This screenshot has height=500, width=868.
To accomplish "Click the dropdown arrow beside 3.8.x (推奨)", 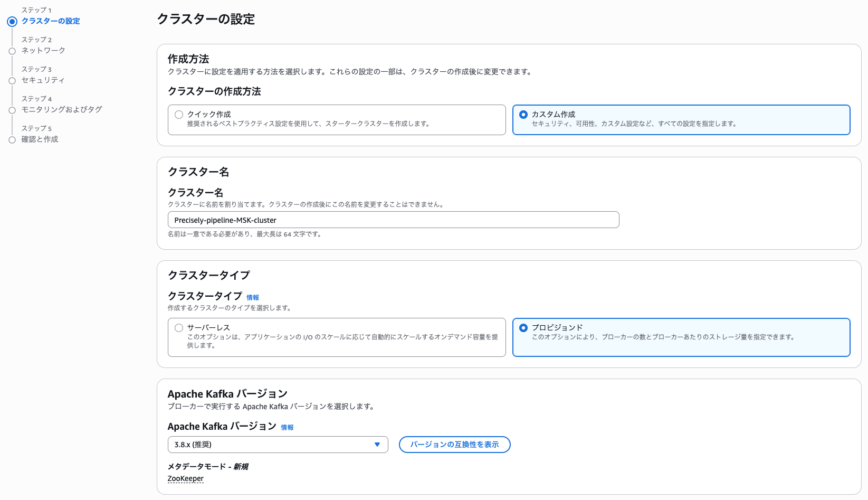I will (x=377, y=445).
